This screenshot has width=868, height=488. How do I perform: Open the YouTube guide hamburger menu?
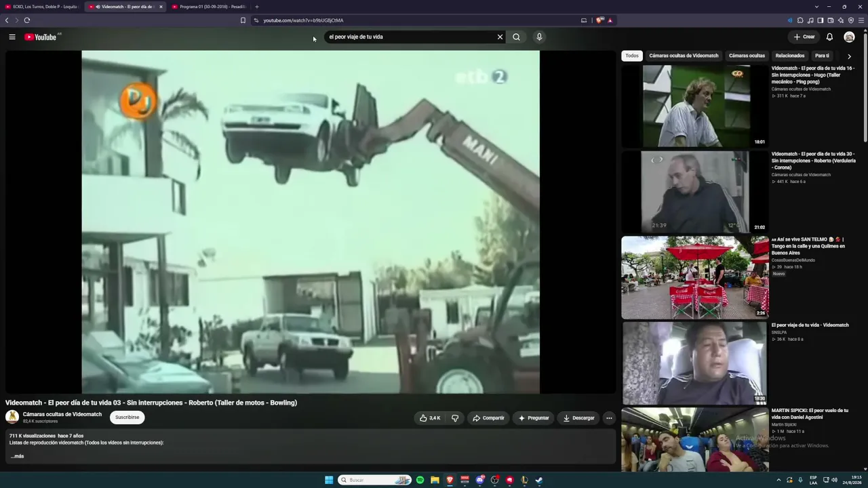pyautogui.click(x=12, y=37)
